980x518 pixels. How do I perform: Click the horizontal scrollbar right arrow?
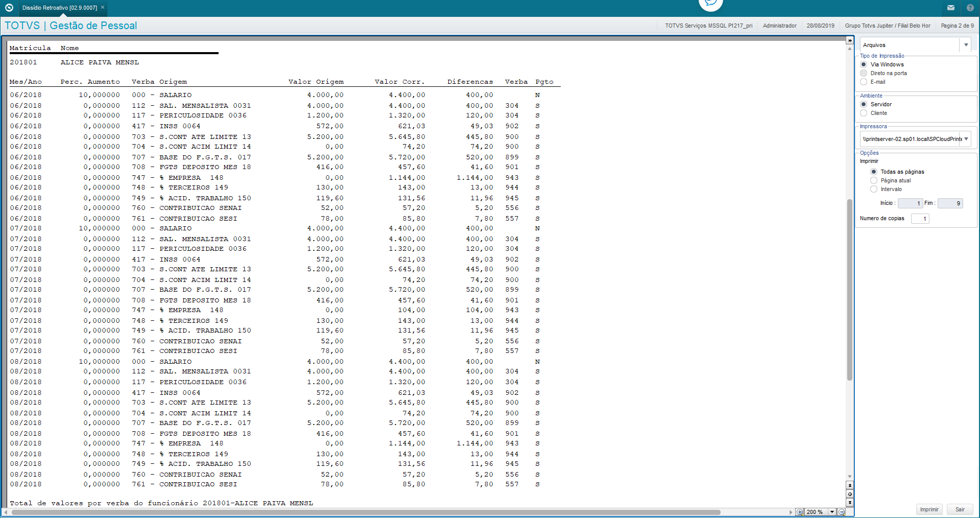[791, 512]
